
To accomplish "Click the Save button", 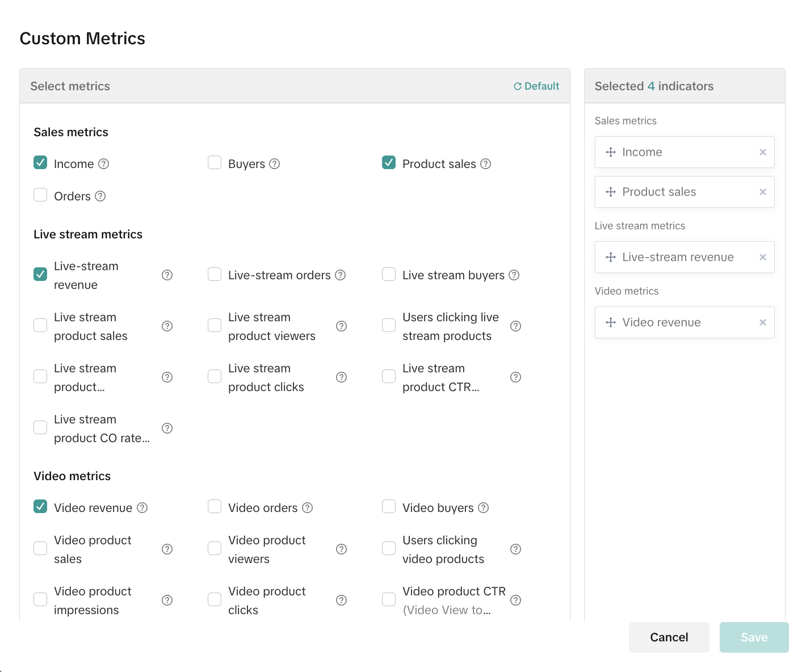I will [754, 637].
